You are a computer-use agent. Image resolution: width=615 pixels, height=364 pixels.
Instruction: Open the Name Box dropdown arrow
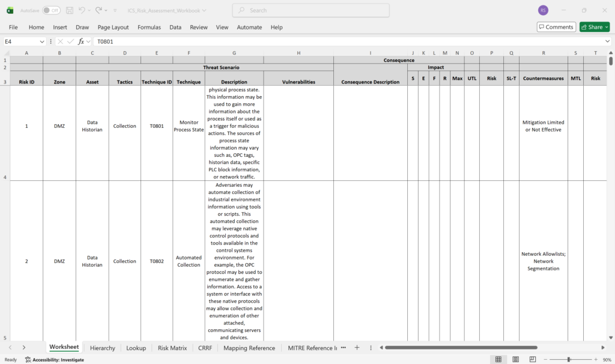pyautogui.click(x=42, y=41)
